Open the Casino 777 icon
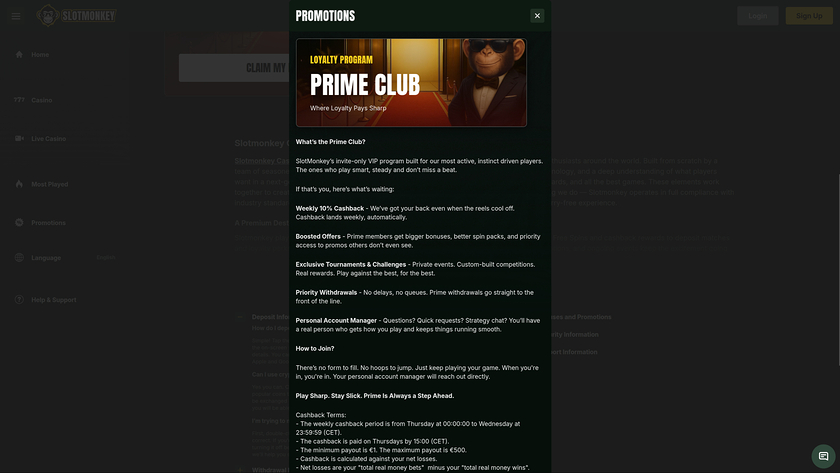 coord(19,100)
